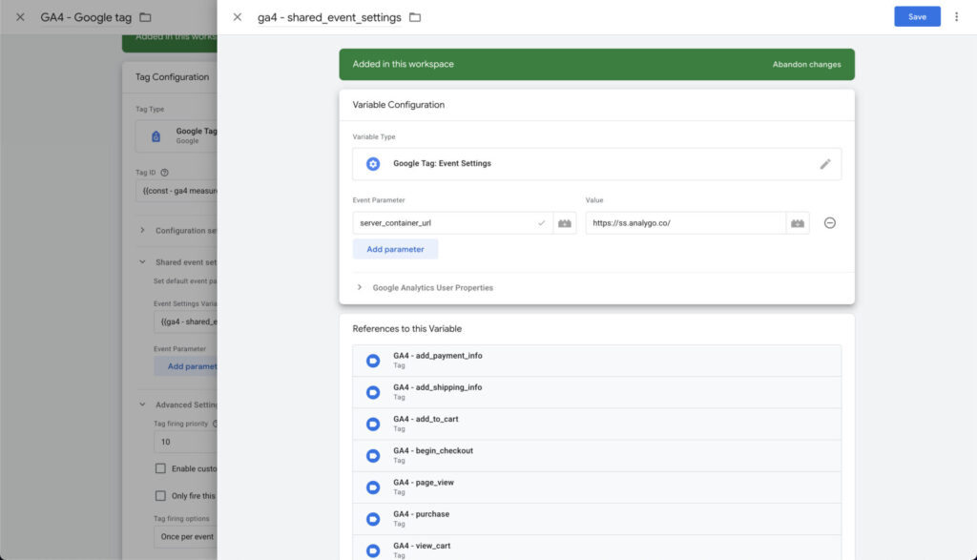Click variable picker icon beside Value field
Image resolution: width=977 pixels, height=560 pixels.
coord(798,223)
